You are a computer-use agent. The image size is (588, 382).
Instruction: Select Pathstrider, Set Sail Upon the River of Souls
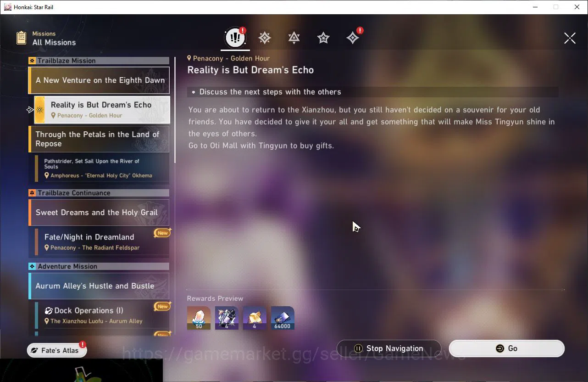point(102,168)
